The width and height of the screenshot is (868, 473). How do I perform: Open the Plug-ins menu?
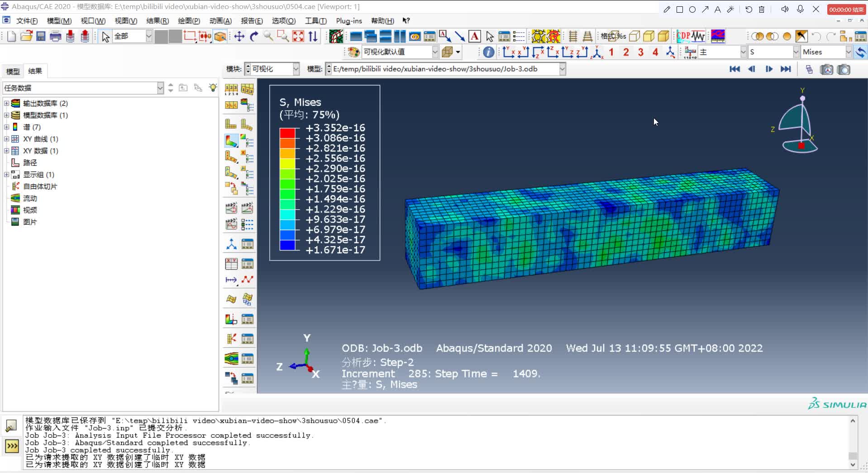[349, 21]
